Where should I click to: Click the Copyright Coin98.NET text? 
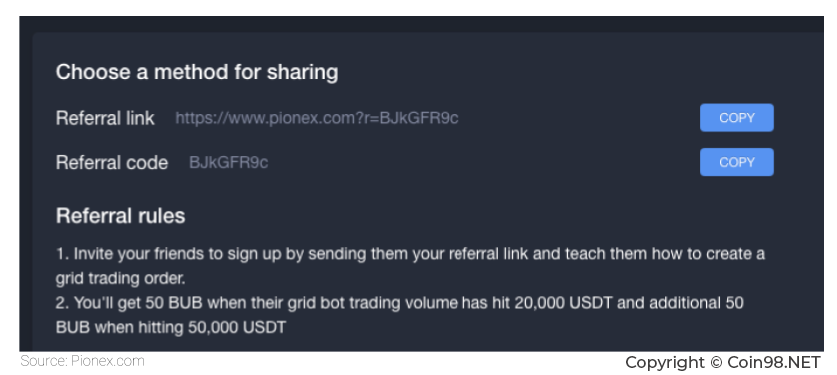coord(723,363)
